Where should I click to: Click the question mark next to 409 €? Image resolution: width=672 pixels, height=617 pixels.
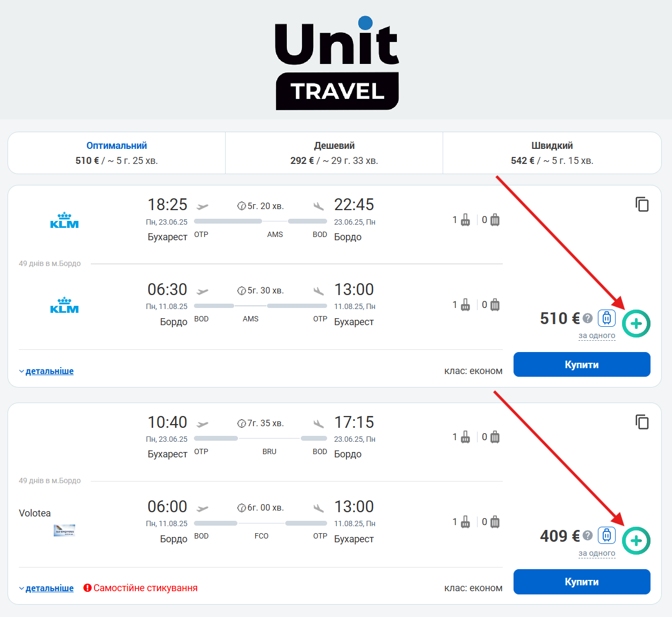coord(588,535)
